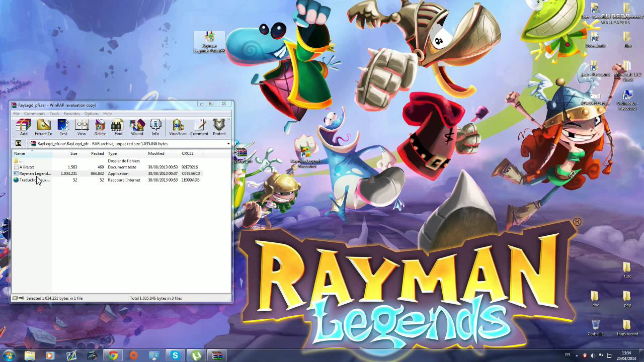644x362 pixels.
Task: Open Windows Explorer from the taskbar
Action: (30, 355)
